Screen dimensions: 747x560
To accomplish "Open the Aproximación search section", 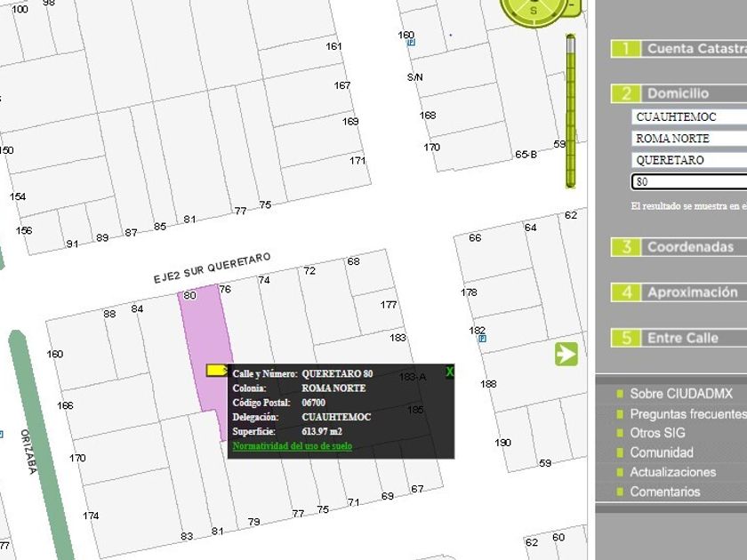I will pyautogui.click(x=679, y=292).
